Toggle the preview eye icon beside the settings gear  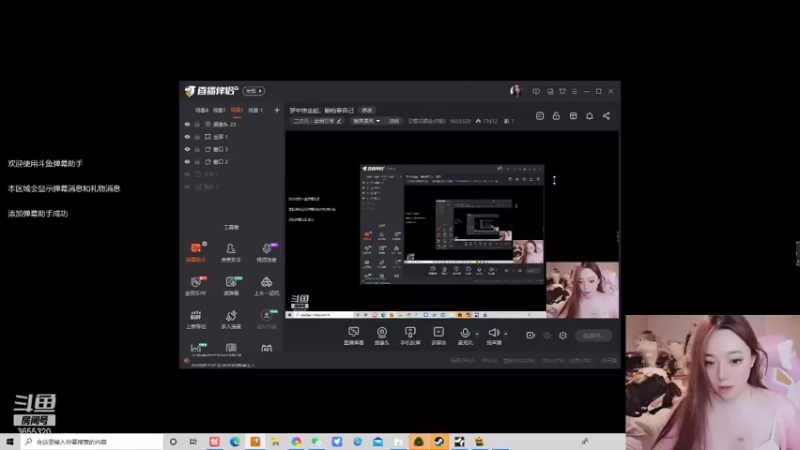[547, 335]
